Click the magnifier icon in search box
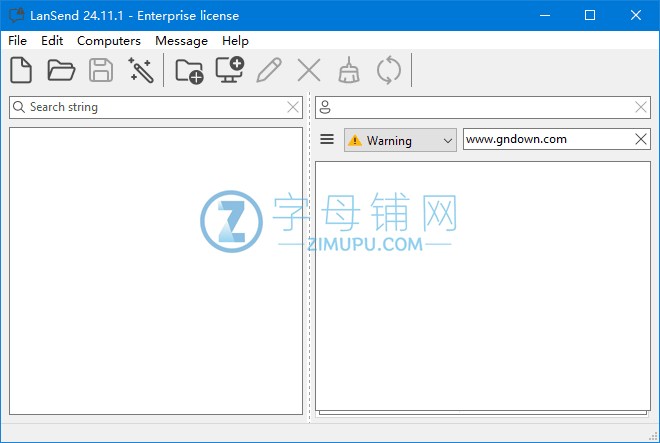This screenshot has height=443, width=660. [x=19, y=107]
